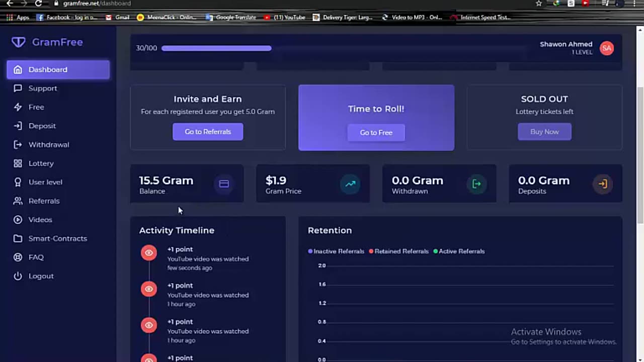The height and width of the screenshot is (362, 644).
Task: Click the FAQ lifebuoy icon
Action: click(x=18, y=257)
